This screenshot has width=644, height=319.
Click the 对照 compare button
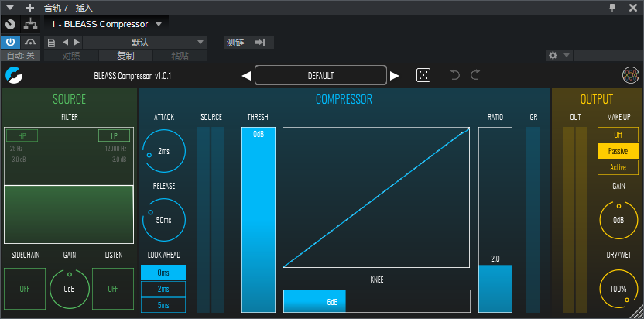(71, 56)
